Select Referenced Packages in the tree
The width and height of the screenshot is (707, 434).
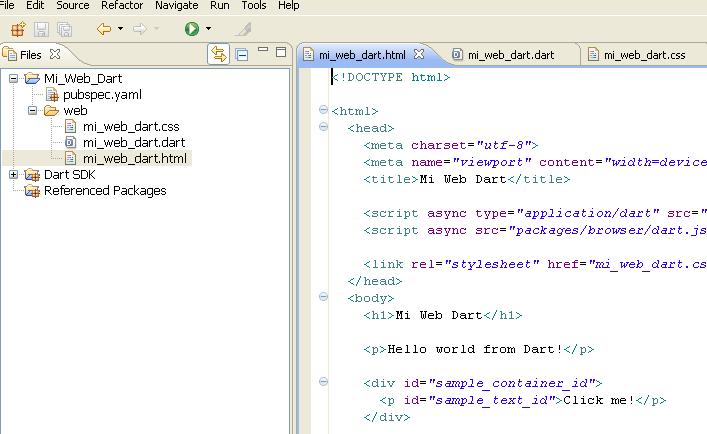pyautogui.click(x=105, y=191)
